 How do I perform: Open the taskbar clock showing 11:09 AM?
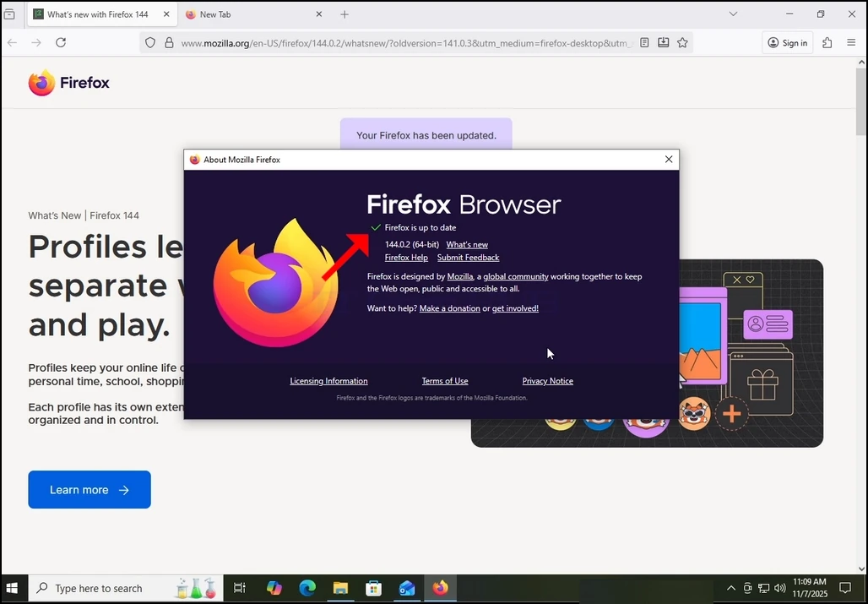810,588
